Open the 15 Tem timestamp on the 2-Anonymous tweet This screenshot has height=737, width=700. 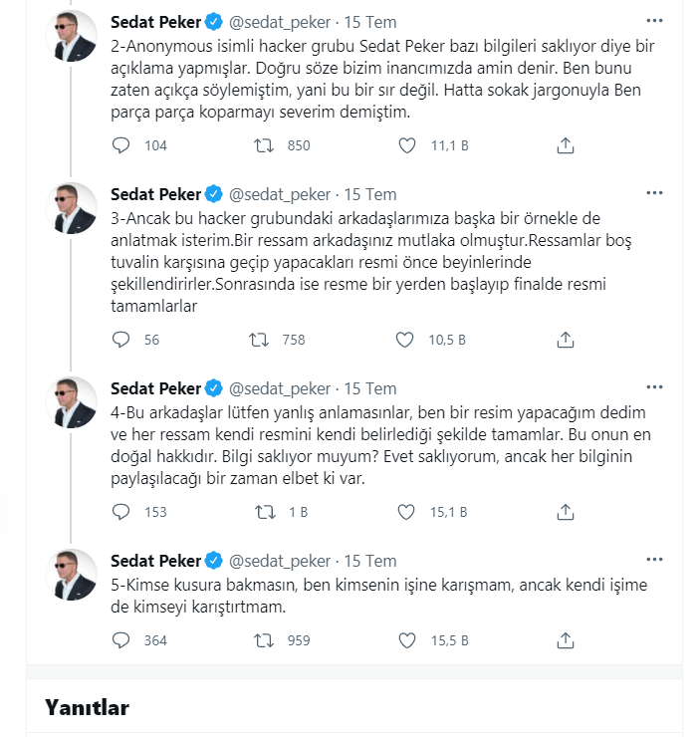[369, 20]
